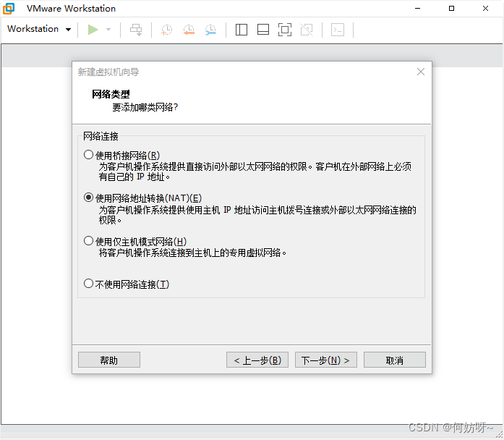Toggle the library sidebar view icon
This screenshot has height=440, width=504.
coord(241,30)
